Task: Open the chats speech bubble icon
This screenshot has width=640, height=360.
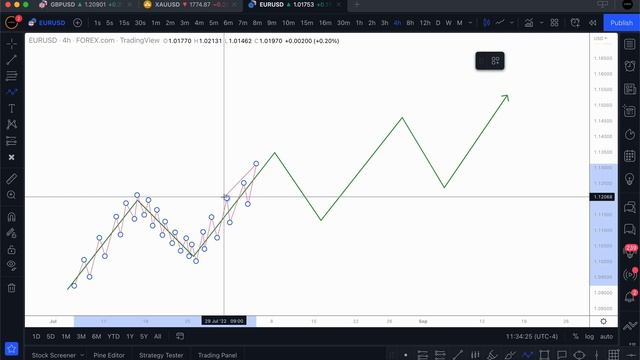Action: point(630,229)
